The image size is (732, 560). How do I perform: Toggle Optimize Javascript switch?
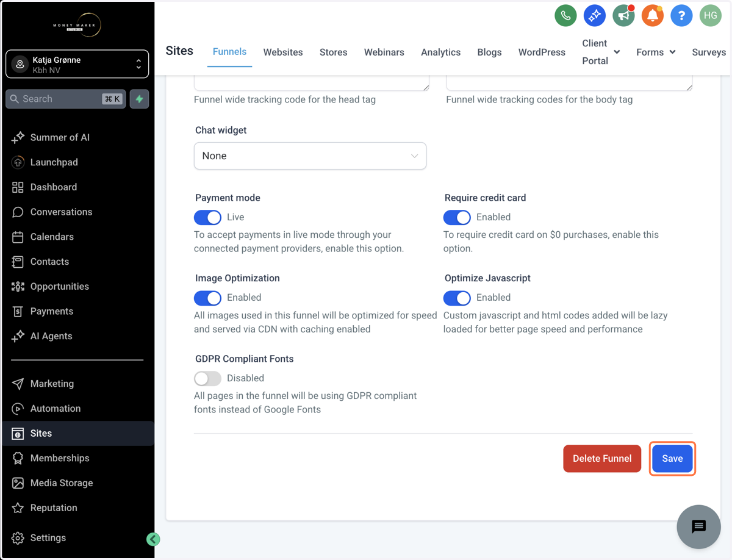point(457,298)
